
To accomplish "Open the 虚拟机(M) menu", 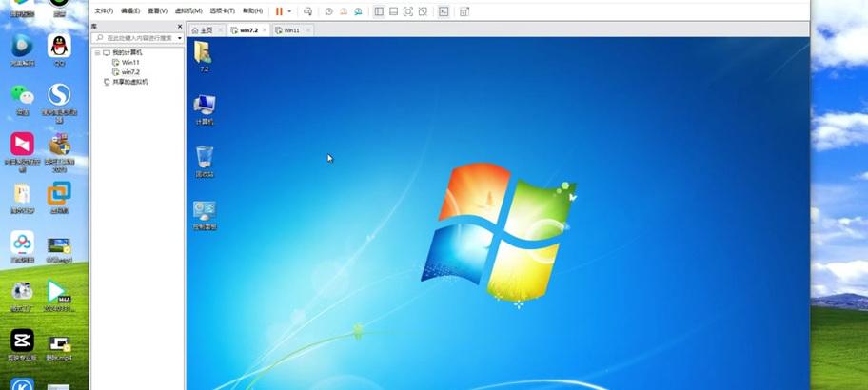I will pos(188,11).
